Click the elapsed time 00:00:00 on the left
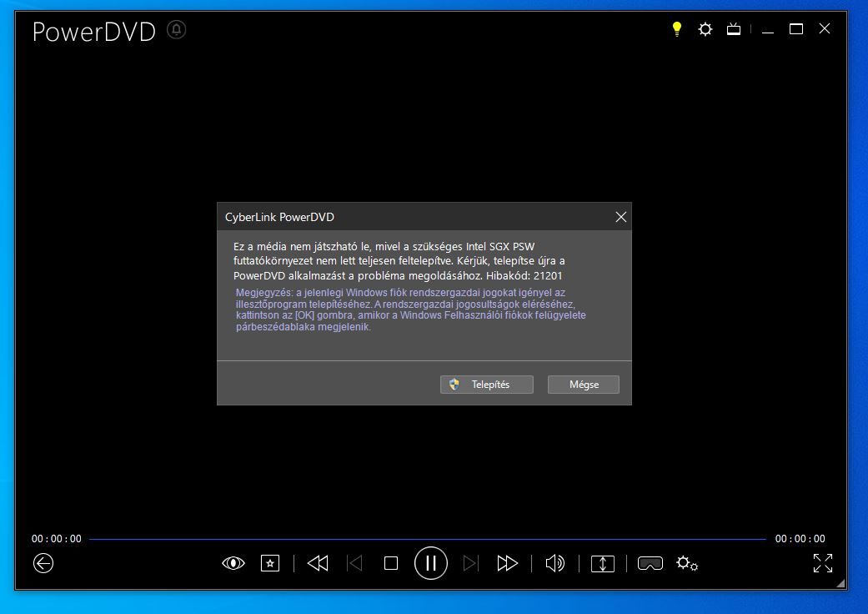Screen dimensions: 868x614 [57, 539]
